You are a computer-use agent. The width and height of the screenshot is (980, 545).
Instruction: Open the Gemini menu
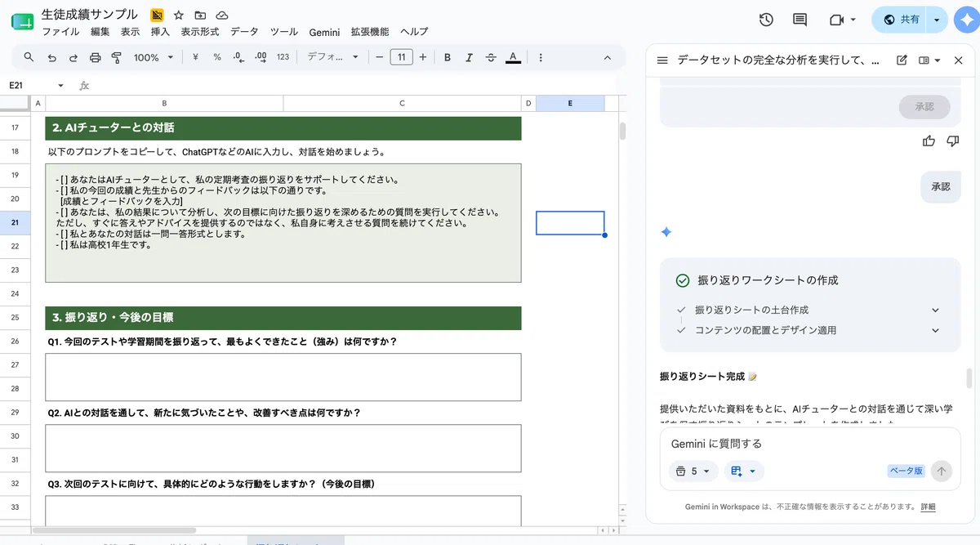(x=324, y=32)
